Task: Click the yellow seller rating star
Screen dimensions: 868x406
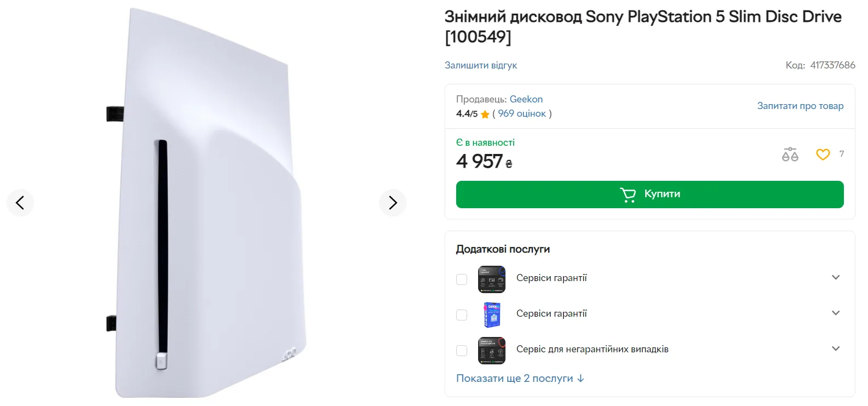Action: click(485, 114)
